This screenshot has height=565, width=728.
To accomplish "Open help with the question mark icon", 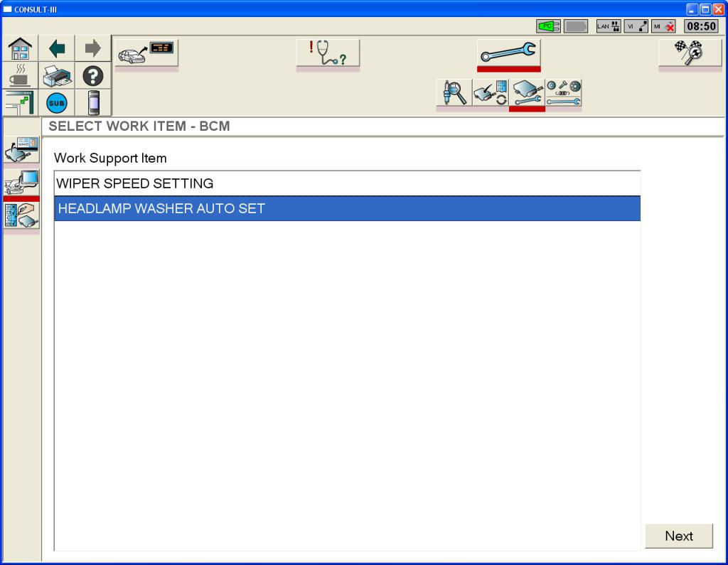I will click(x=93, y=75).
